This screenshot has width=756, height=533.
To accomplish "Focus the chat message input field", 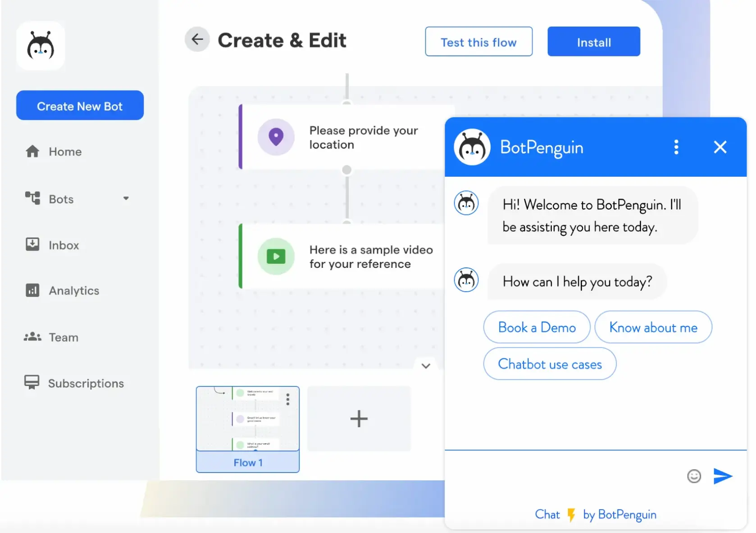I will pyautogui.click(x=563, y=475).
